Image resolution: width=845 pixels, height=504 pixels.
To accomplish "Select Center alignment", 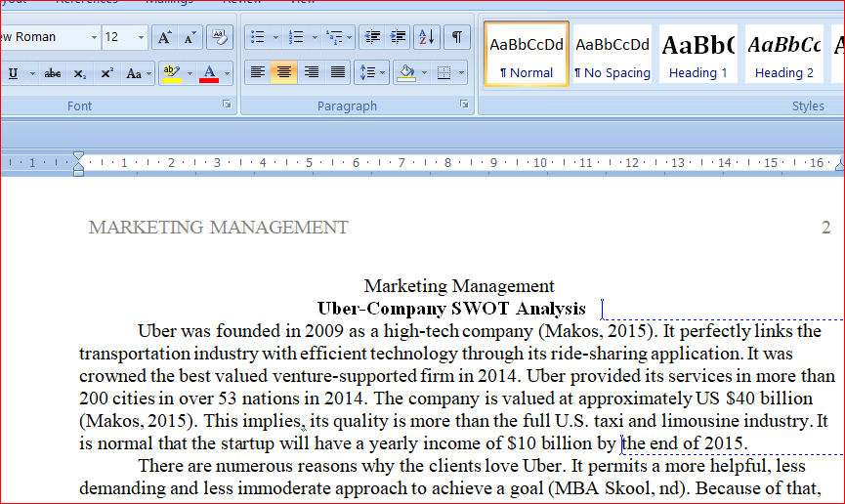I will (x=284, y=72).
